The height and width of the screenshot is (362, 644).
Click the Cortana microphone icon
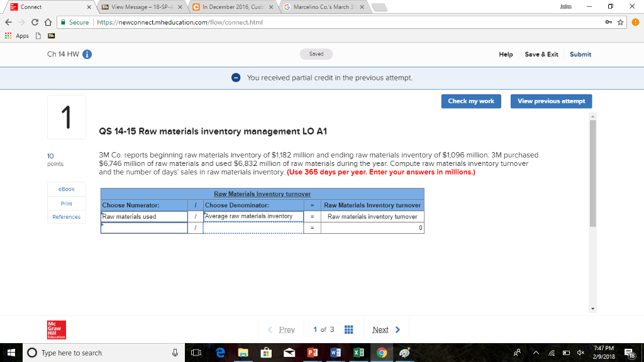click(x=175, y=353)
